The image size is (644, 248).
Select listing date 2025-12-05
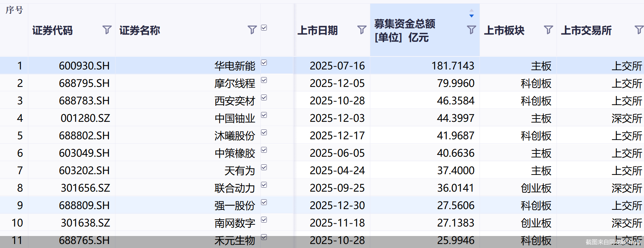[x=337, y=83]
